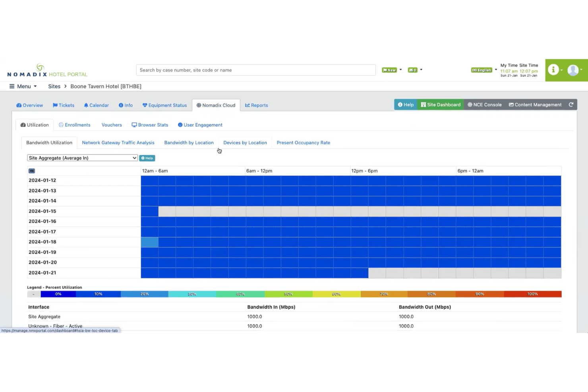Open the User Engagement sub-tab
The height and width of the screenshot is (392, 588).
200,125
